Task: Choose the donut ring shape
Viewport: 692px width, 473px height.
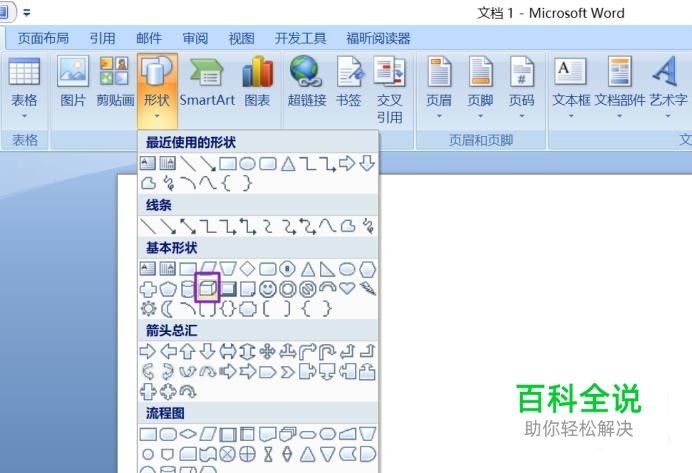Action: coord(287,289)
